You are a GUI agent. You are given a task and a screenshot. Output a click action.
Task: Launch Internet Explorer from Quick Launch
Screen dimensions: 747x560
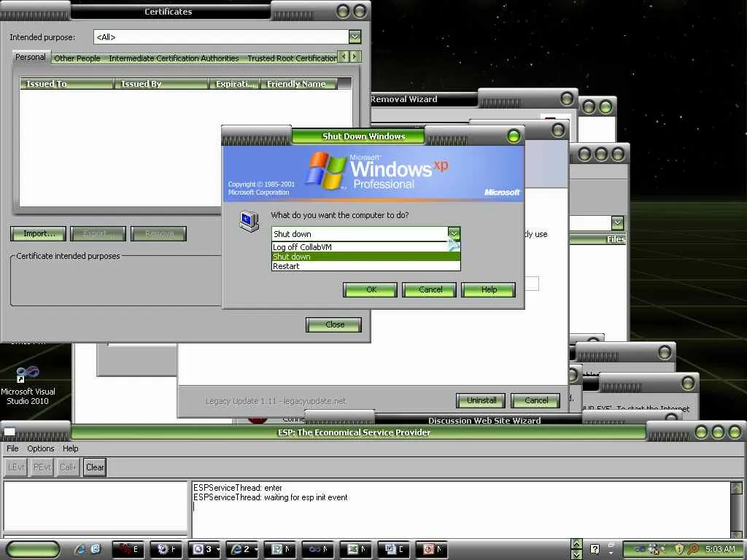(80, 550)
